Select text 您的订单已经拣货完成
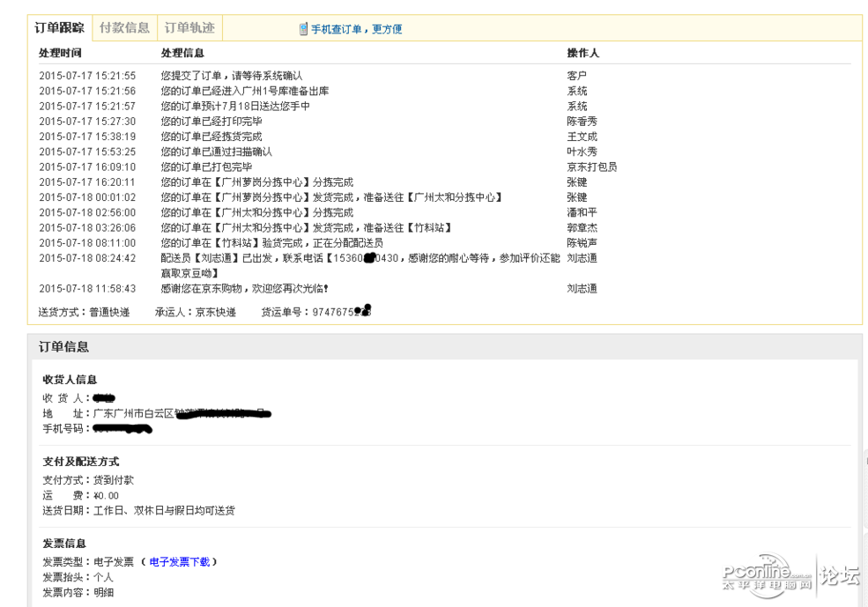 pos(211,137)
